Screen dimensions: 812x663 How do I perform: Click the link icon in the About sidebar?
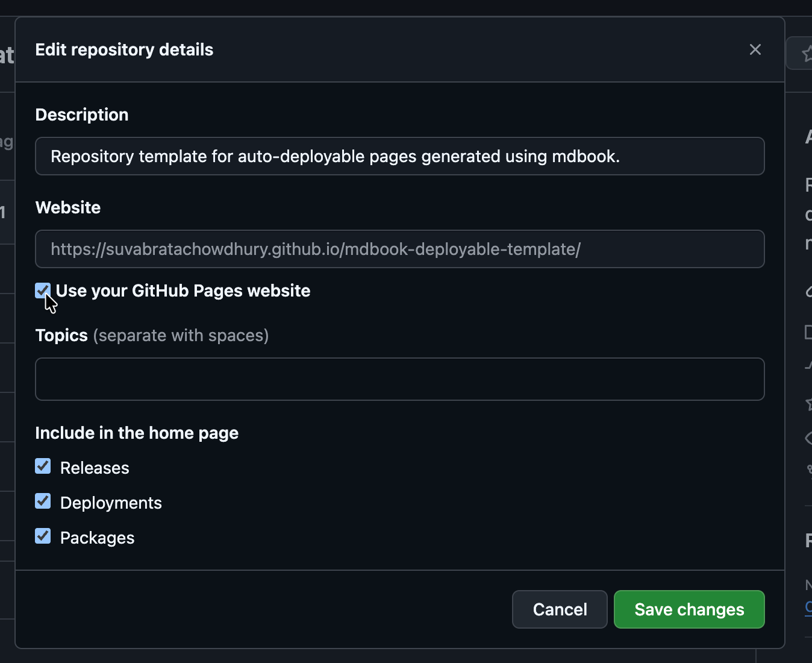coord(810,292)
